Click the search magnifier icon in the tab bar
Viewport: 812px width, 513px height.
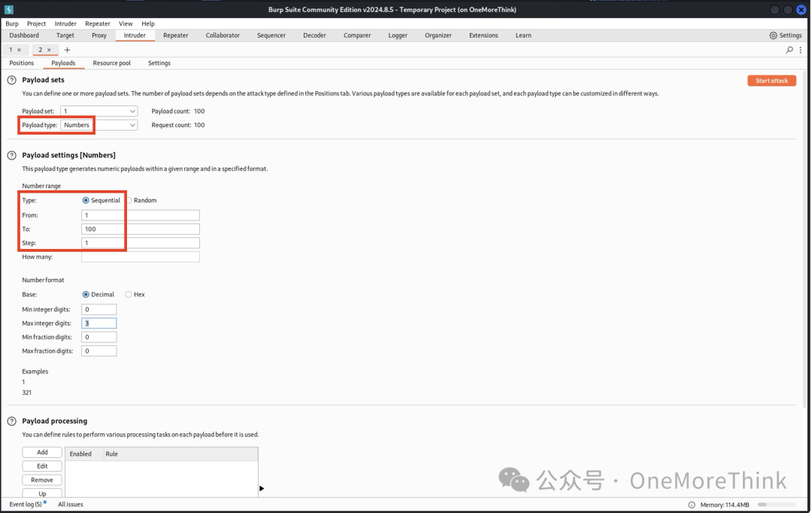pyautogui.click(x=789, y=50)
